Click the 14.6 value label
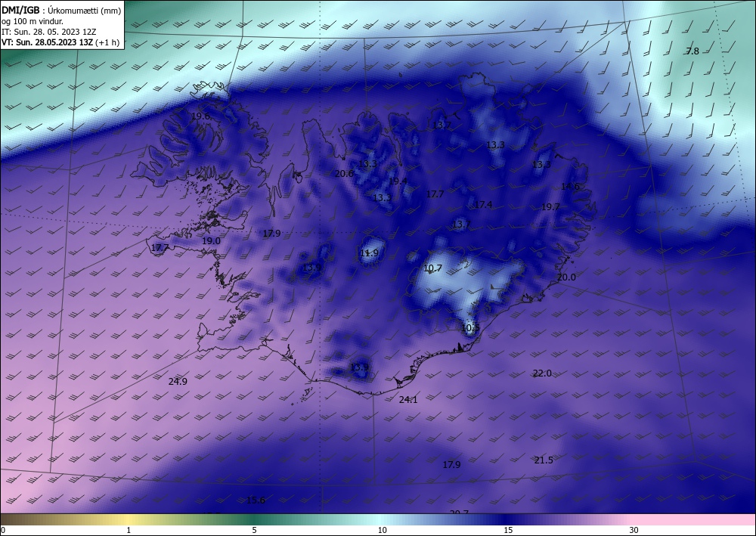This screenshot has width=756, height=536. (x=570, y=187)
